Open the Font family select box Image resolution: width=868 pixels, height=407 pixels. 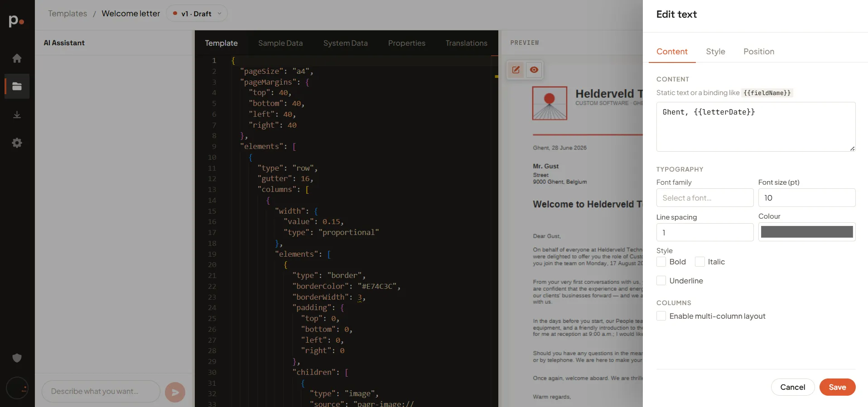pos(705,198)
